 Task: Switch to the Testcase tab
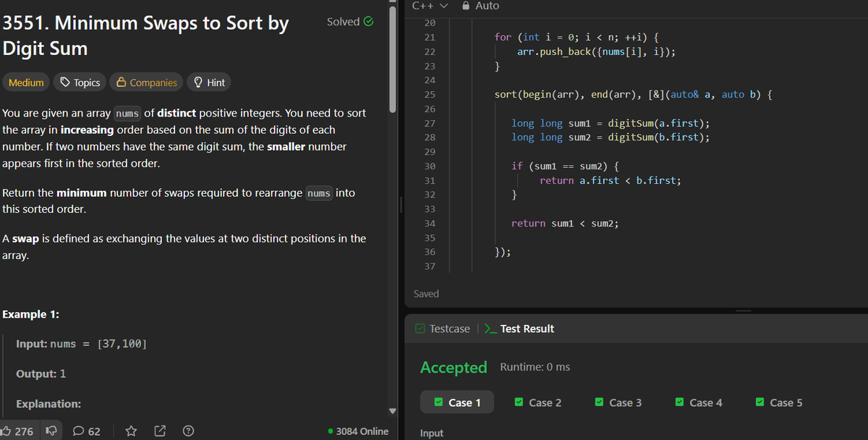[442, 329]
